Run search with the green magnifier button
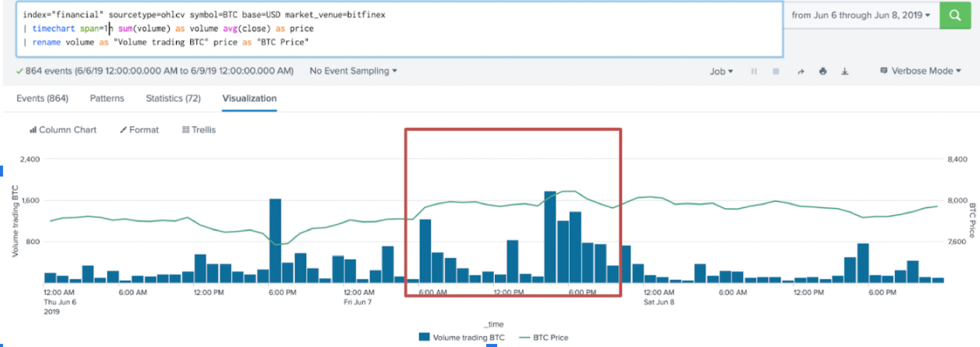The image size is (980, 347). [955, 15]
